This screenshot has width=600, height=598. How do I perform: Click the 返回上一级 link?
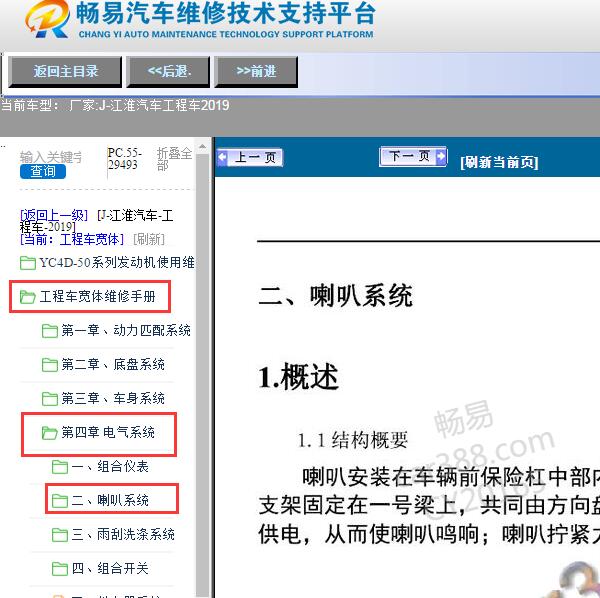coord(54,215)
